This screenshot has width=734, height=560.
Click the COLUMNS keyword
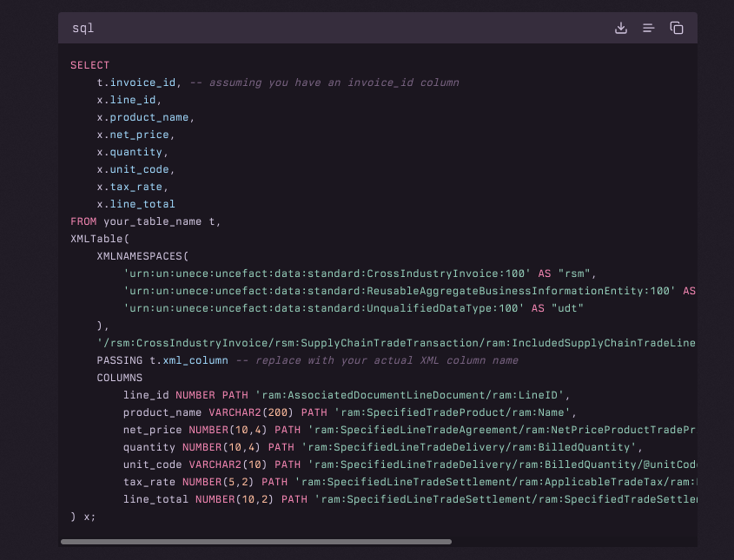pyautogui.click(x=119, y=378)
